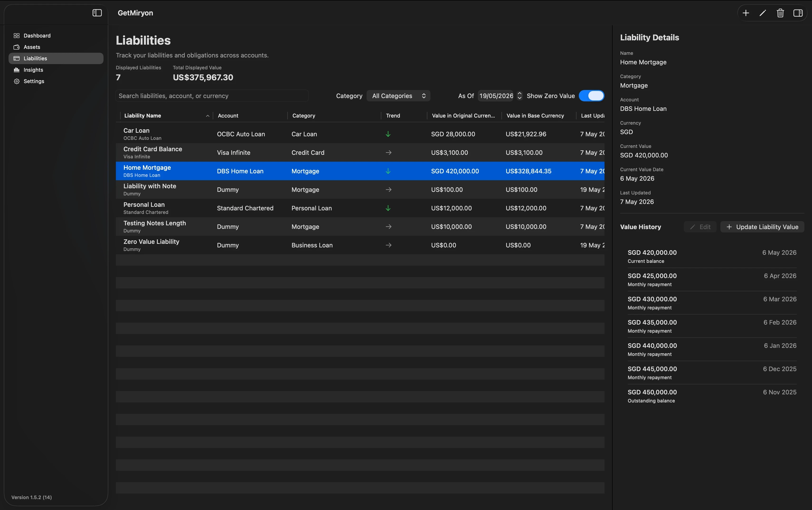This screenshot has width=812, height=510.
Task: Click the Total Displayed Value US$375,967.30
Action: tap(203, 77)
